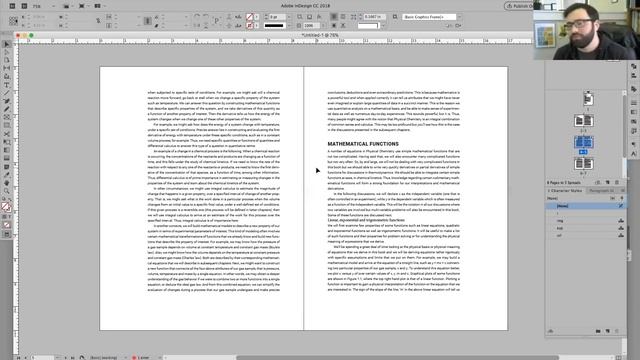Image resolution: width=640 pixels, height=360 pixels.
Task: Select the Pen tool
Action: [x=7, y=101]
